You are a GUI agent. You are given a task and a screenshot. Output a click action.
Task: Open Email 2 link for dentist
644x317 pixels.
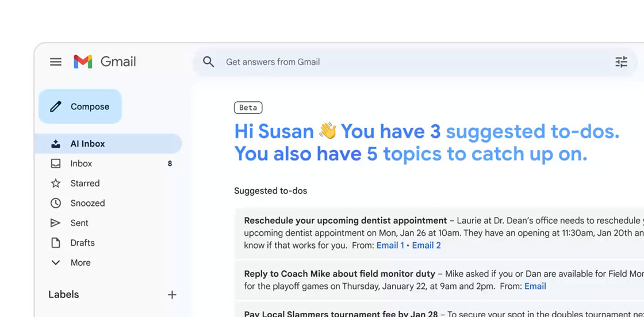[x=426, y=245]
